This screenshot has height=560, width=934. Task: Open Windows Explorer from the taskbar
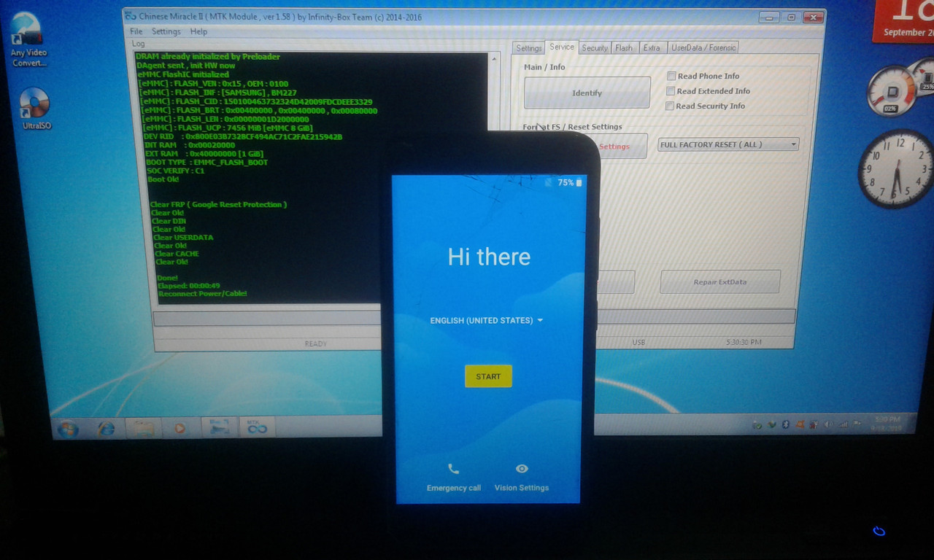[x=144, y=428]
